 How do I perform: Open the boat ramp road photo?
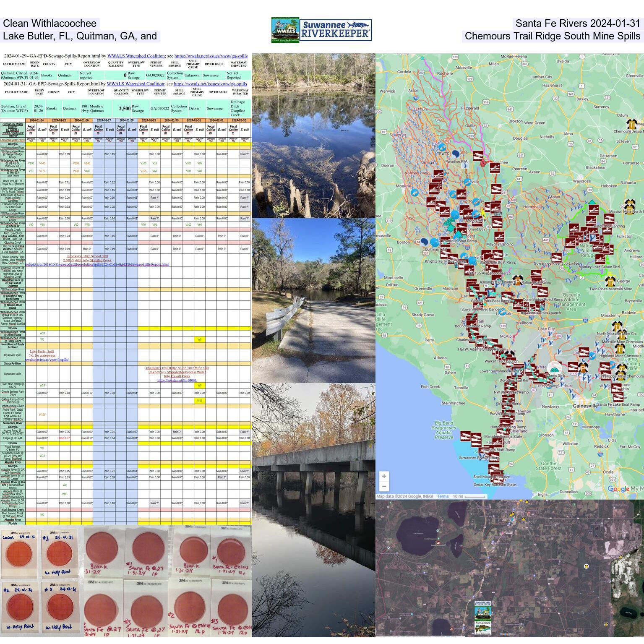(x=313, y=300)
